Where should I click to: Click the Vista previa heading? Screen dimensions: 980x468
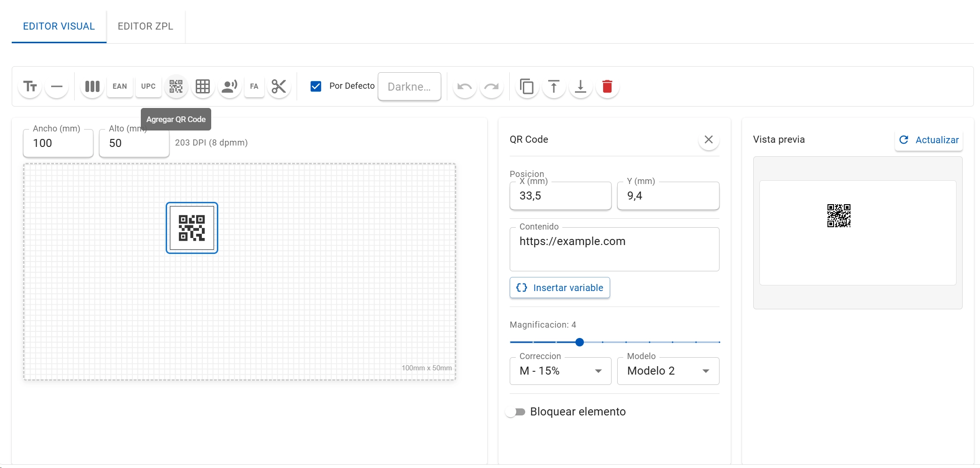[x=779, y=139]
